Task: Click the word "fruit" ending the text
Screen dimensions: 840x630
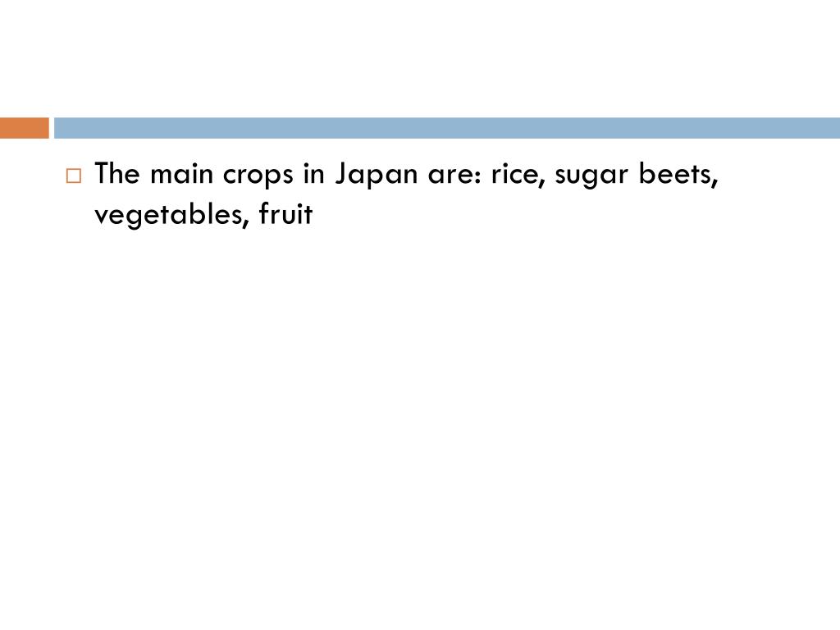Action: pyautogui.click(x=285, y=213)
